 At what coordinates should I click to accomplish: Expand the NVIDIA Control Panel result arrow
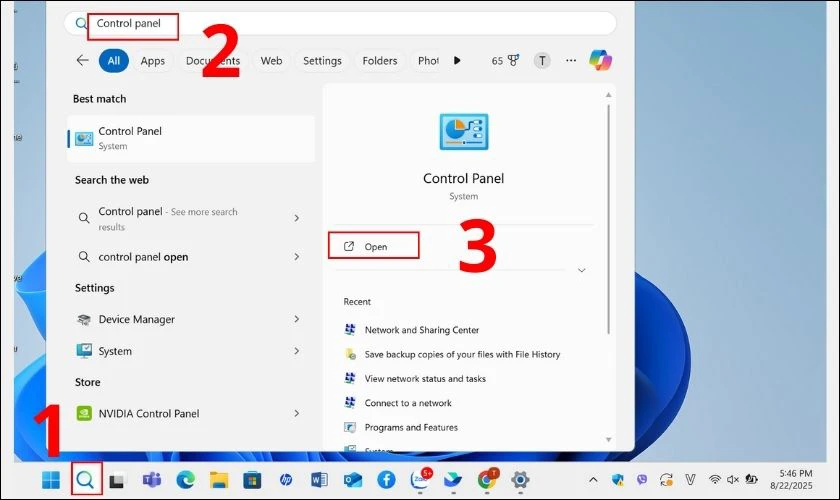297,413
